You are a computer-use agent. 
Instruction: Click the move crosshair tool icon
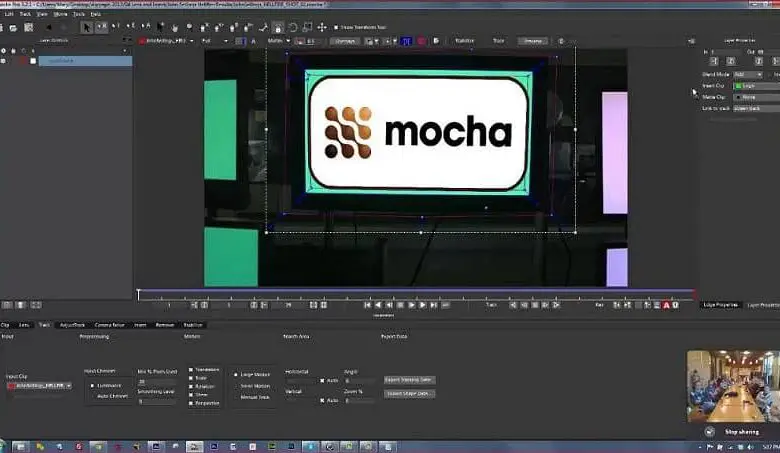pyautogui.click(x=322, y=27)
